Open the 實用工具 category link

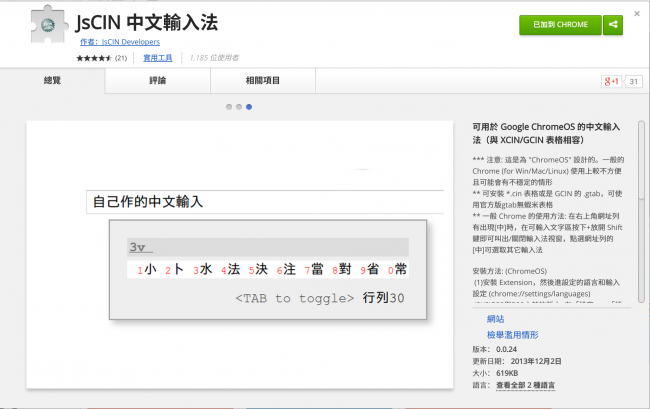[158, 58]
